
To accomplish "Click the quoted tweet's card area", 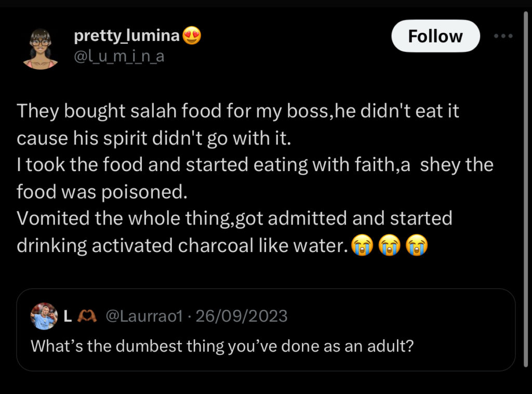I will [266, 331].
